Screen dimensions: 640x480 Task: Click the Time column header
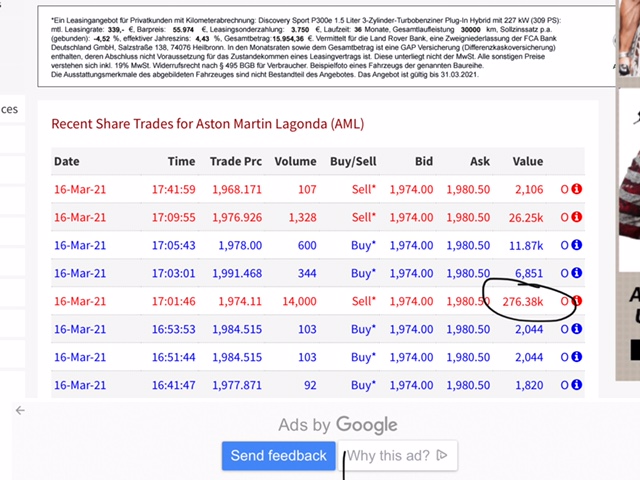182,161
